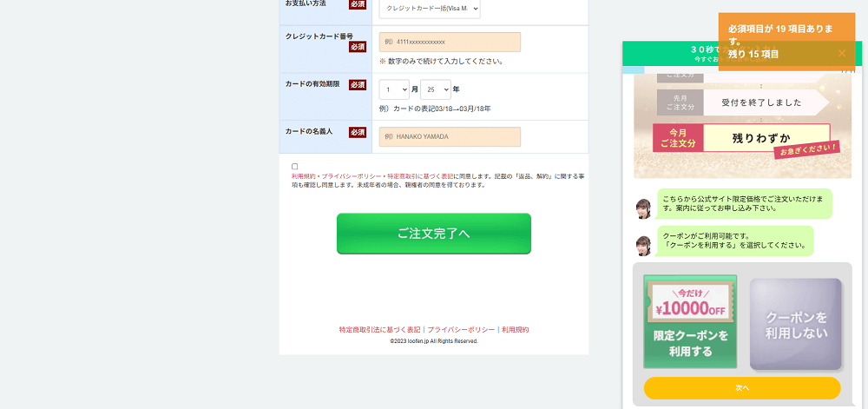Click the 必須 badge beside クレジットカード番号
This screenshot has width=868, height=409.
click(x=358, y=47)
